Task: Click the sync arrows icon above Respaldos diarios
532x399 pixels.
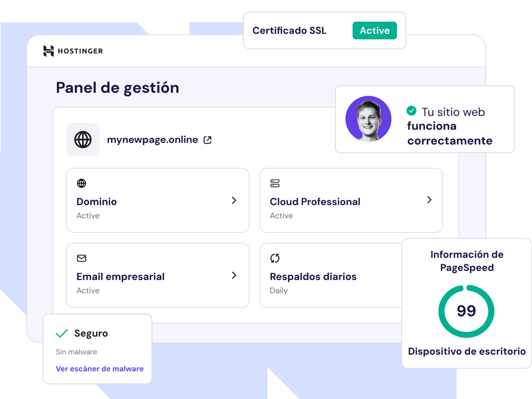Action: [x=275, y=258]
